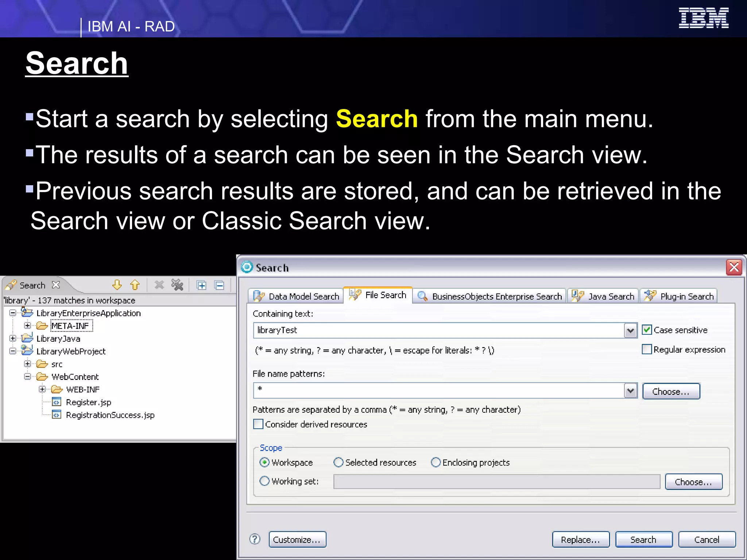Click the help question mark icon

click(x=255, y=539)
